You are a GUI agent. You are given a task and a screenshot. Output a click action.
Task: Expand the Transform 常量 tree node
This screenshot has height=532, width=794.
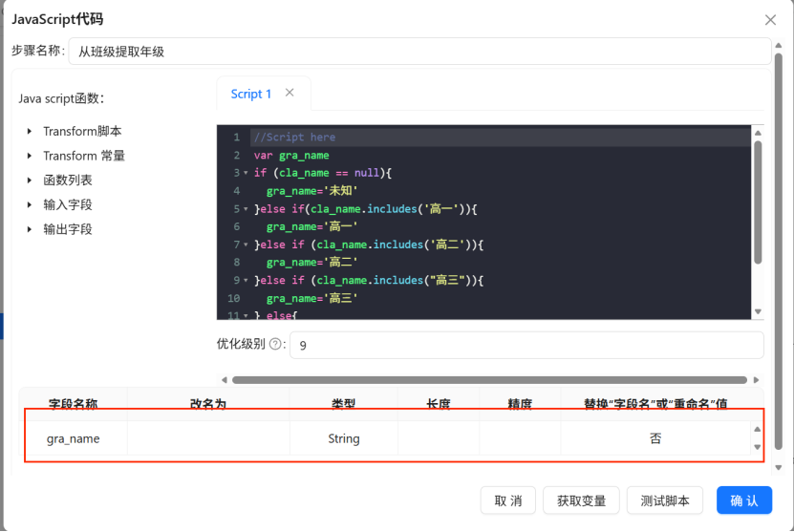tap(30, 156)
